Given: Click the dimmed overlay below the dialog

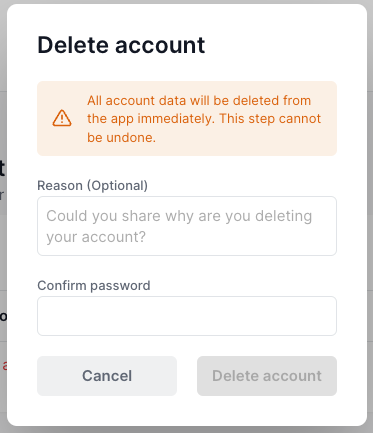Looking at the screenshot, I should 187,430.
